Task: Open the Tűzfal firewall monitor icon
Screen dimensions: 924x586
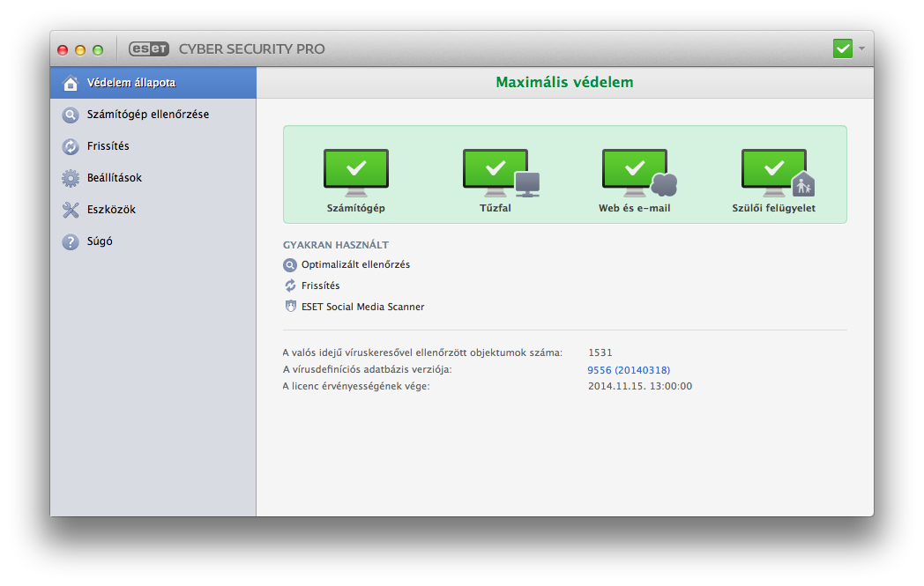Action: [x=501, y=173]
